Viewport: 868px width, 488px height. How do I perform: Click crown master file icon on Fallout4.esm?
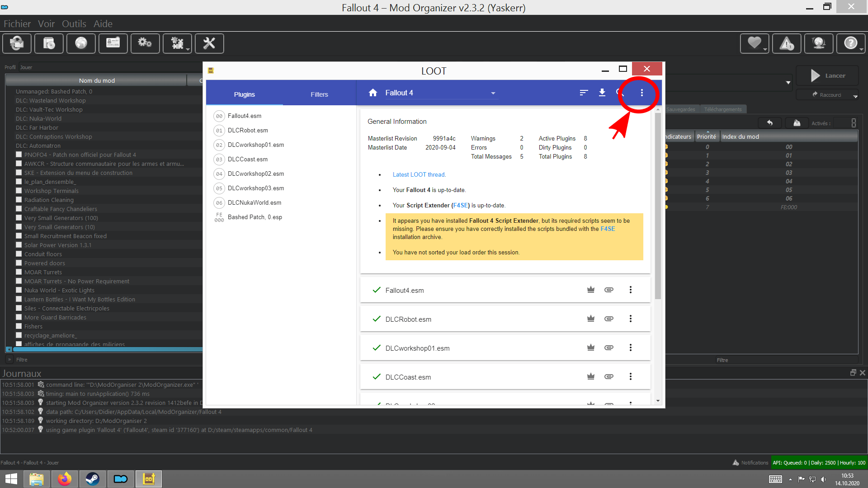coord(590,290)
